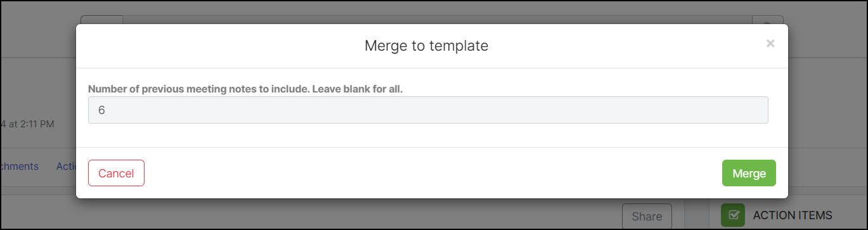
Task: Open the dropdown left of the search bar
Action: click(101, 20)
